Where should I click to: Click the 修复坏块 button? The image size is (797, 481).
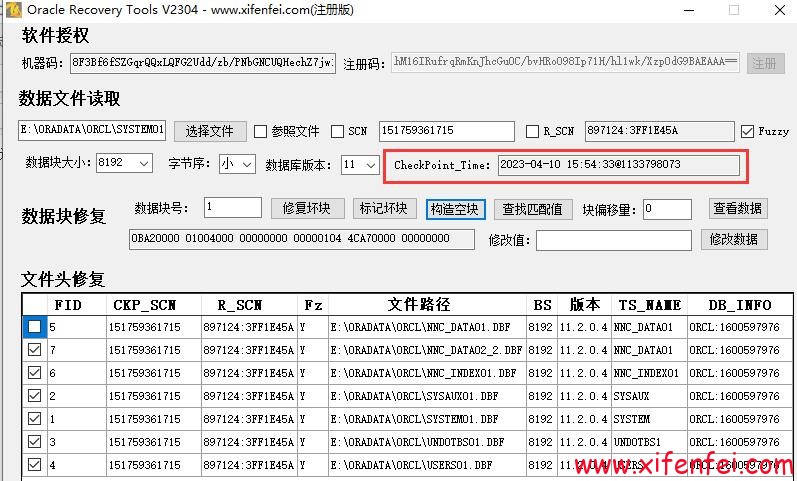(307, 208)
